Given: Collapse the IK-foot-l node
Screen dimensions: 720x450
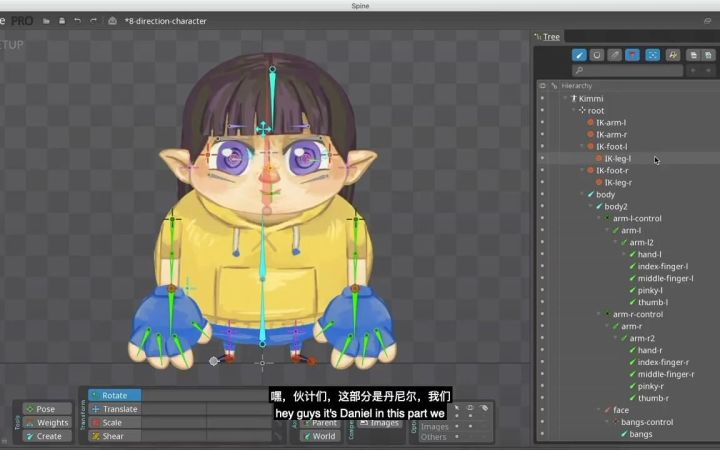Looking at the screenshot, I should [x=582, y=146].
